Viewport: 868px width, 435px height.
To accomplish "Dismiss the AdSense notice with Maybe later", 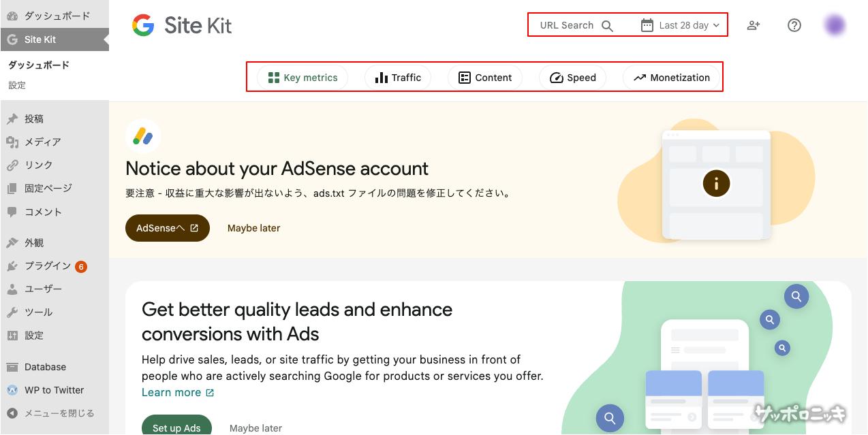I will pos(253,228).
